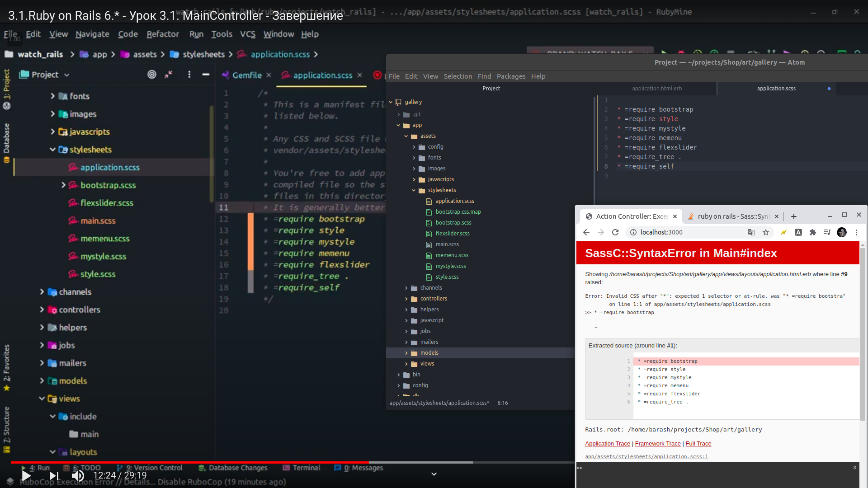
Task: Click RubyMine project tree scrollbar
Action: [x=211, y=154]
